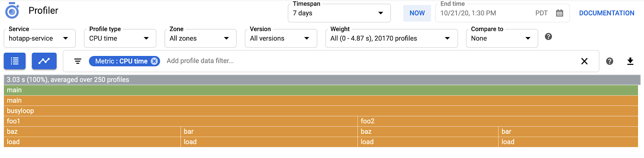The height and width of the screenshot is (158, 644).
Task: Click the help icon beside Compare to
Action: tap(548, 37)
